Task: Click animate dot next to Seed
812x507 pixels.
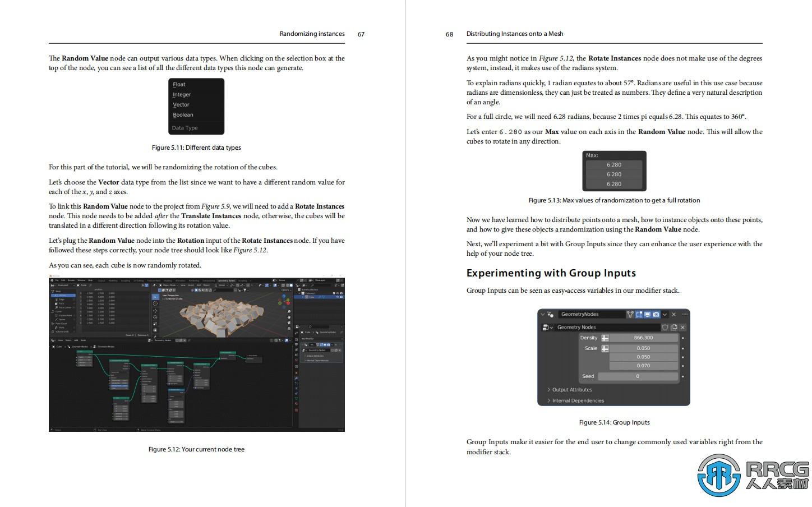Action: point(682,376)
